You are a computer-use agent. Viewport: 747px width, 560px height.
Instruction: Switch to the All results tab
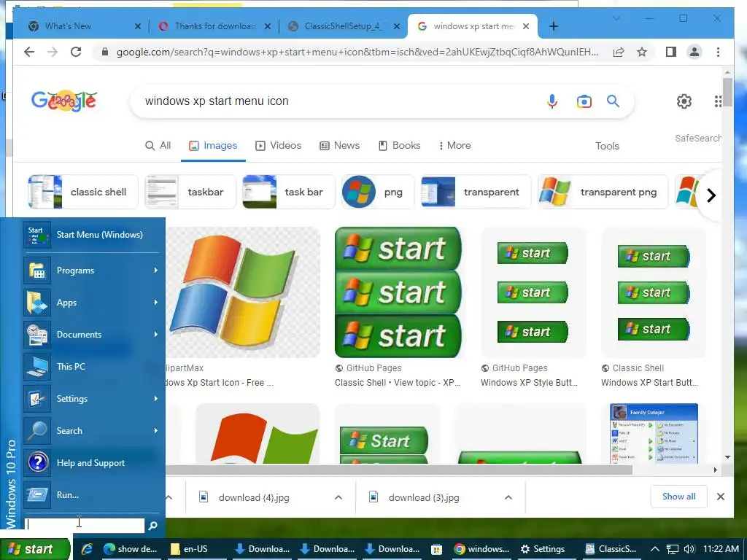(158, 145)
